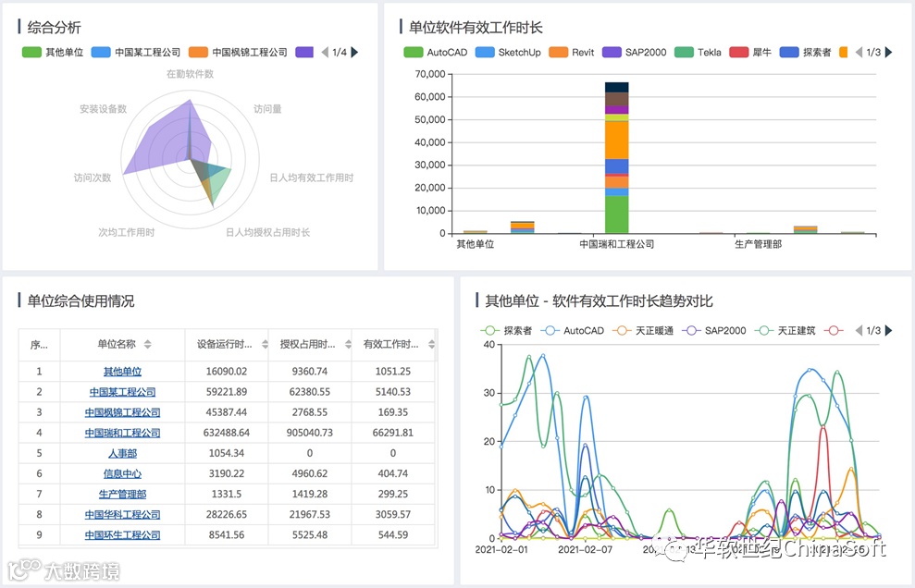This screenshot has width=915, height=588.
Task: Click orange segment of 中国瑞和工程公司 stacked bar
Action: (x=617, y=140)
